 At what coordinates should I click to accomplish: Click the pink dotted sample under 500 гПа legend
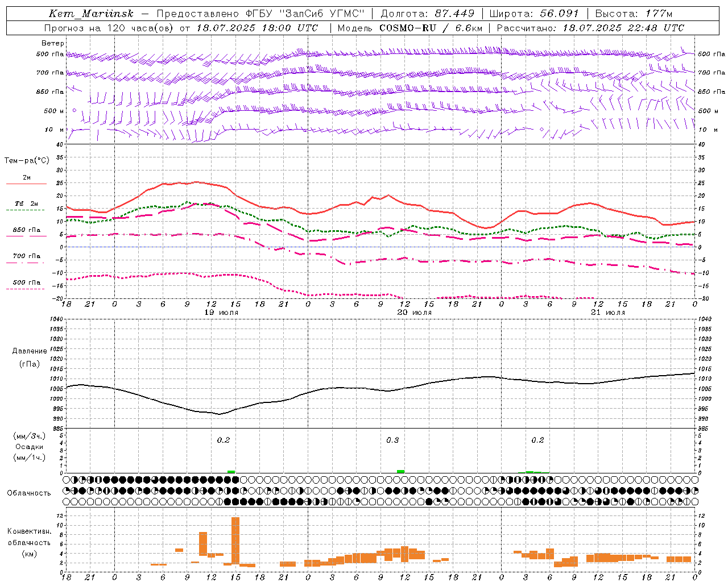(x=25, y=289)
